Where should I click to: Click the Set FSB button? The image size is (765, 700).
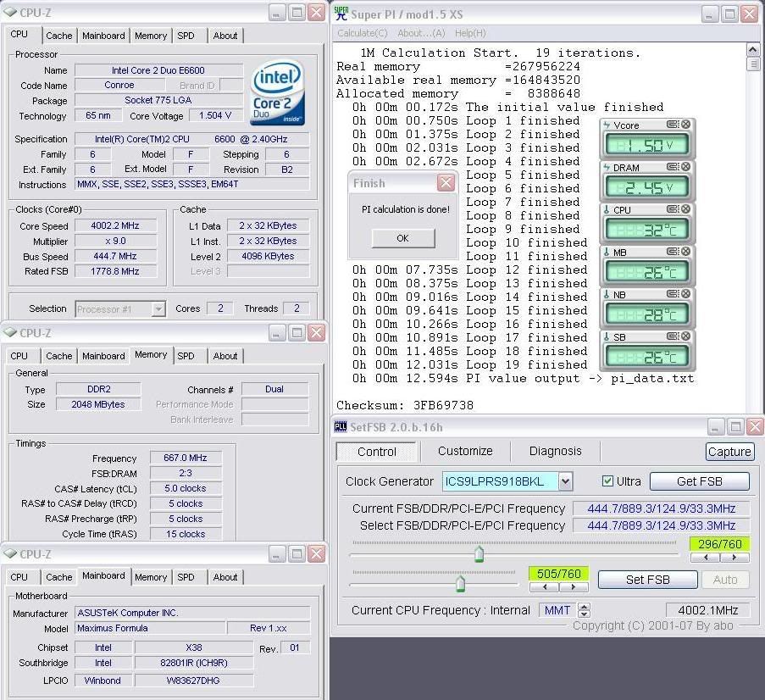coord(647,580)
